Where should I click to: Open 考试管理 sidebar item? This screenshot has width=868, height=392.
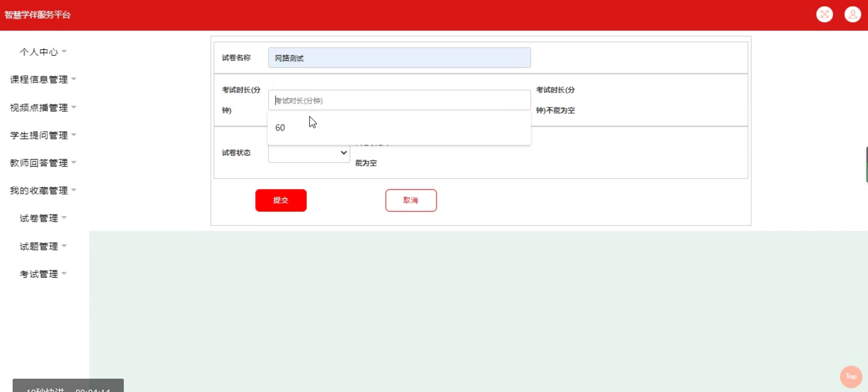(x=39, y=274)
